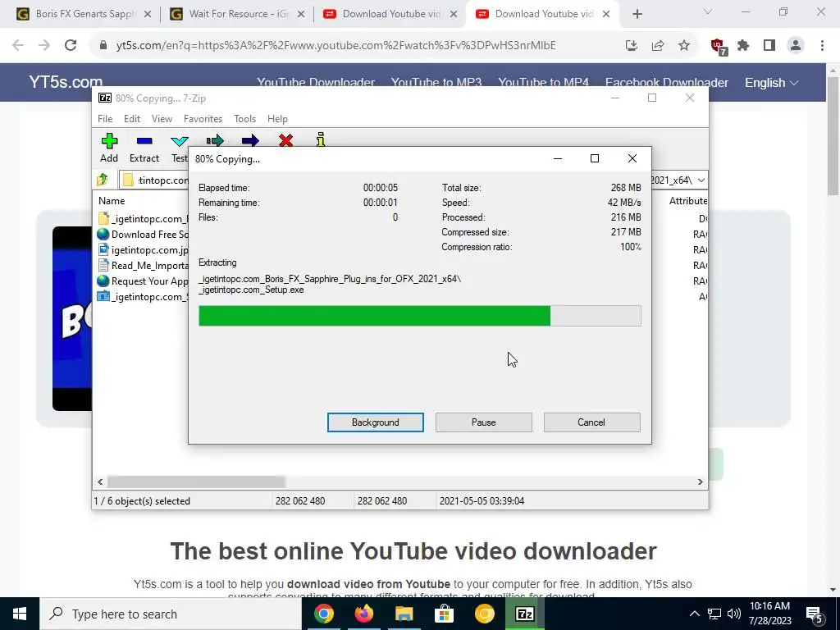Pause the extraction
This screenshot has height=630, width=840.
pyautogui.click(x=484, y=422)
